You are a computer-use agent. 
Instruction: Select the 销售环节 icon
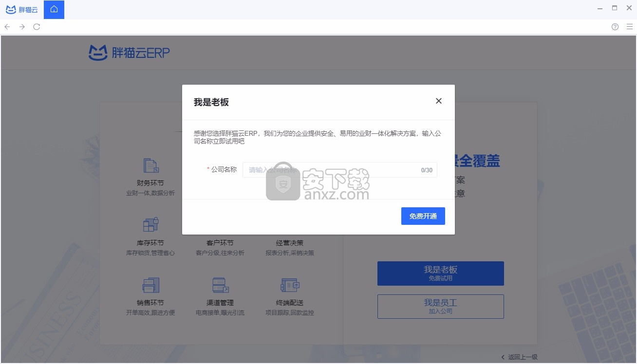coord(150,285)
